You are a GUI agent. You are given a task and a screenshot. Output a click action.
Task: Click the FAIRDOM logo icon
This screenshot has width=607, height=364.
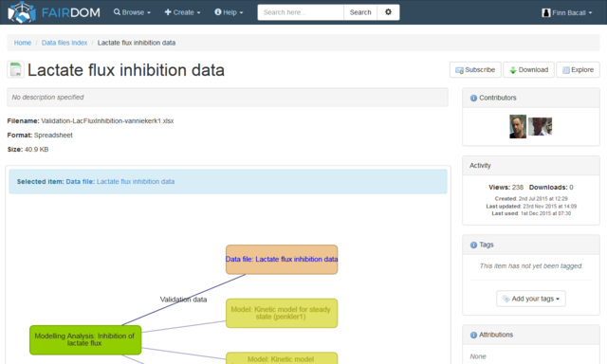(x=22, y=12)
